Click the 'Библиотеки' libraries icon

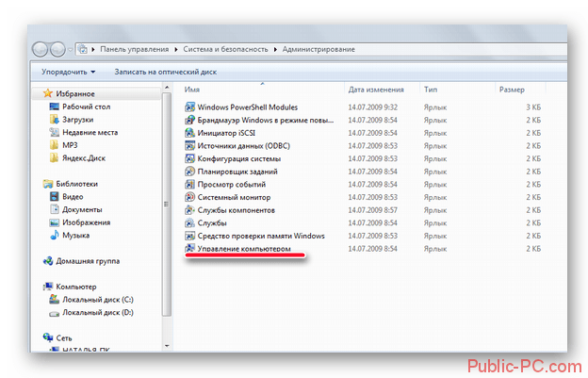(x=48, y=184)
